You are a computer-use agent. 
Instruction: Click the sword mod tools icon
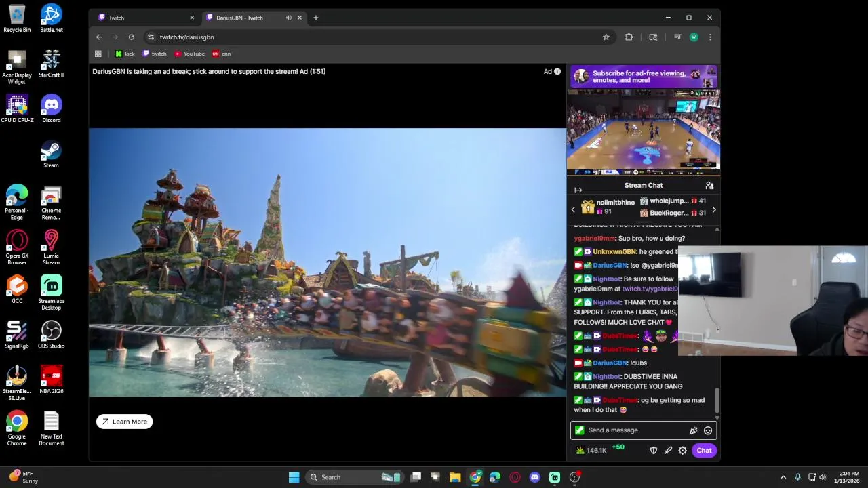point(668,451)
